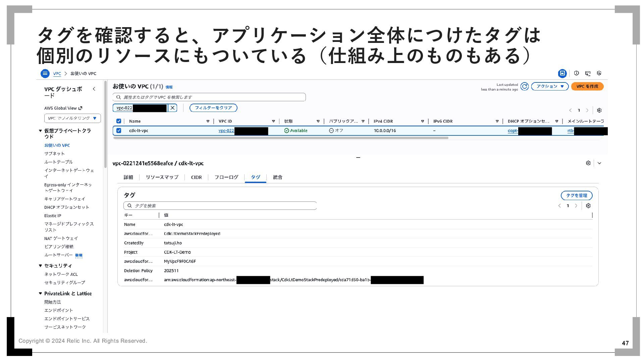The height and width of the screenshot is (362, 644).
Task: Remove the vpc-022 filter token with X
Action: (x=172, y=108)
